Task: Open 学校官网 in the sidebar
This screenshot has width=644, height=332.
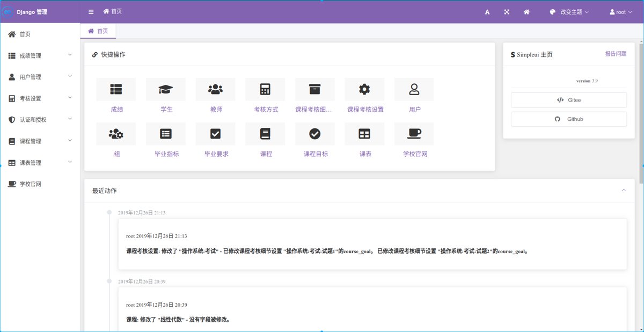Action: [x=40, y=184]
